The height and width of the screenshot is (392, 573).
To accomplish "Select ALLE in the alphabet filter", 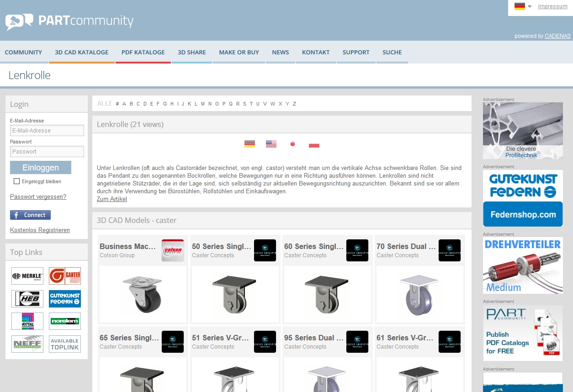I will (105, 104).
